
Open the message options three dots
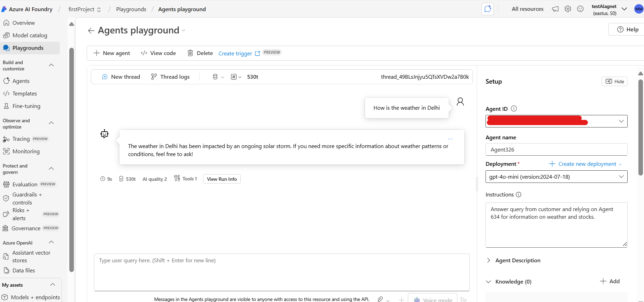pyautogui.click(x=450, y=139)
